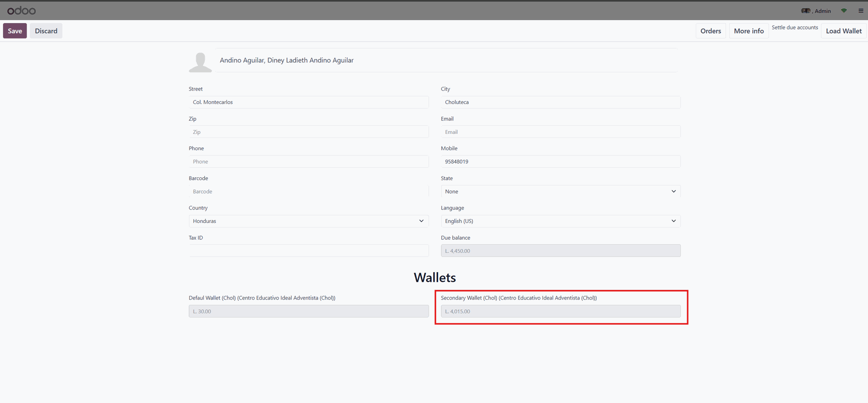
Task: Open the hamburger menu icon
Action: point(861,11)
